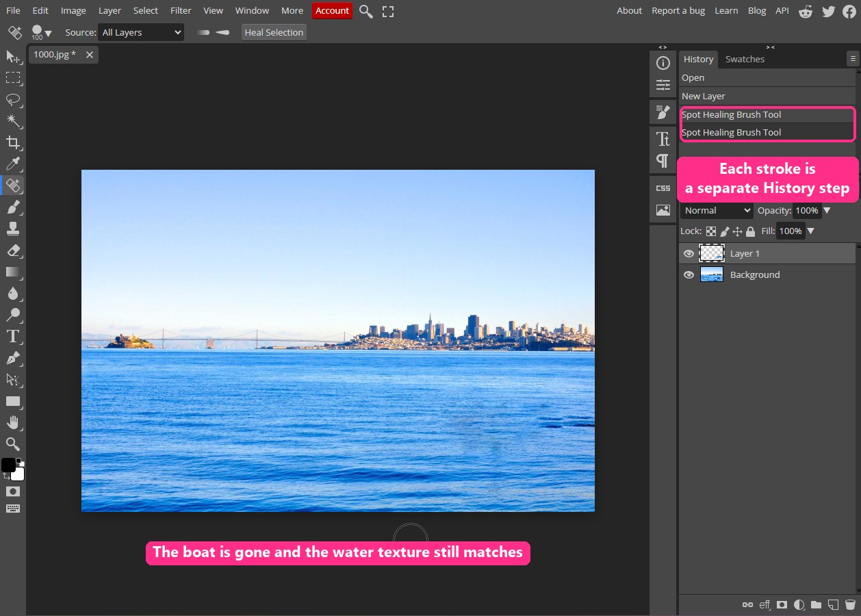Choose the Clone Stamp tool
The height and width of the screenshot is (616, 861).
point(13,228)
